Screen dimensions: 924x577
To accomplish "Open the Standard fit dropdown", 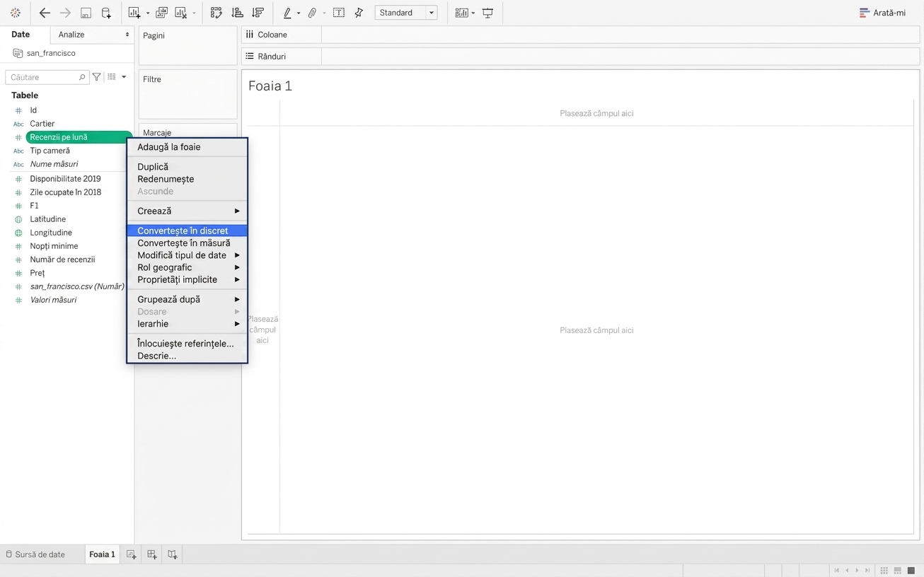I will (406, 13).
